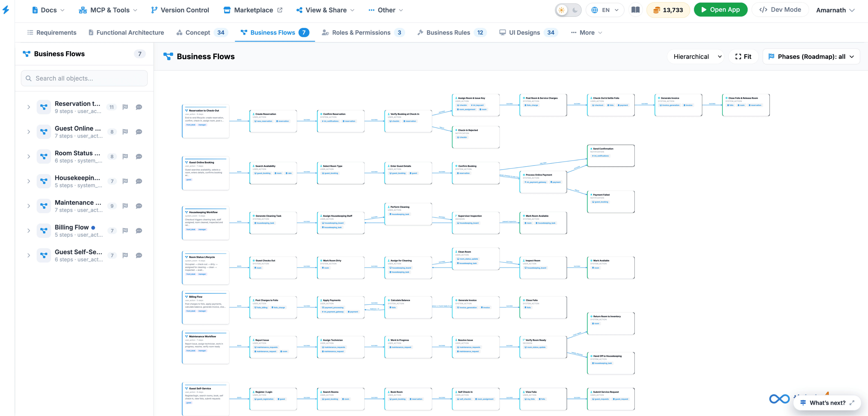Click the infinity logo icon
This screenshot has height=416, width=868.
click(x=779, y=399)
